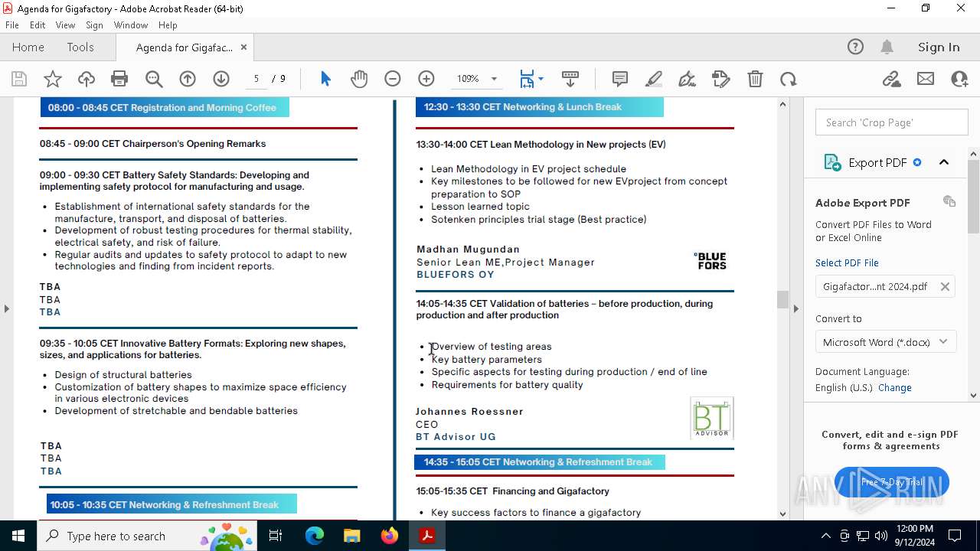Go to next page arrow
The height and width of the screenshot is (551, 980).
coord(221,79)
